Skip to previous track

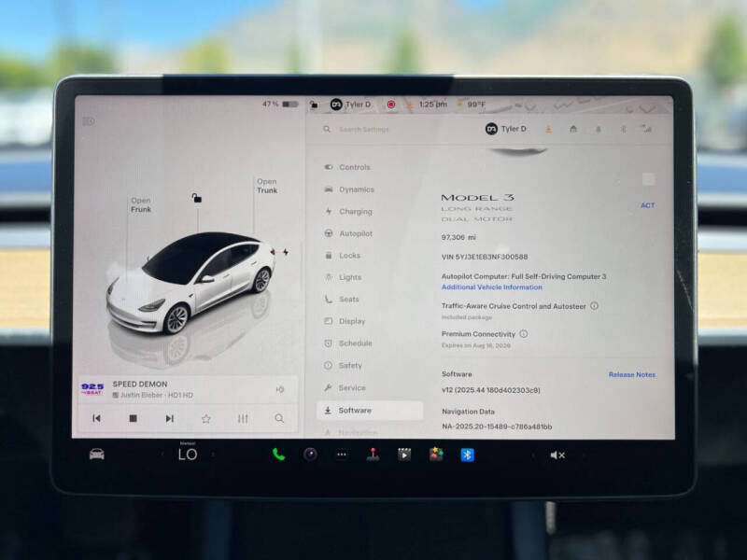(x=96, y=418)
